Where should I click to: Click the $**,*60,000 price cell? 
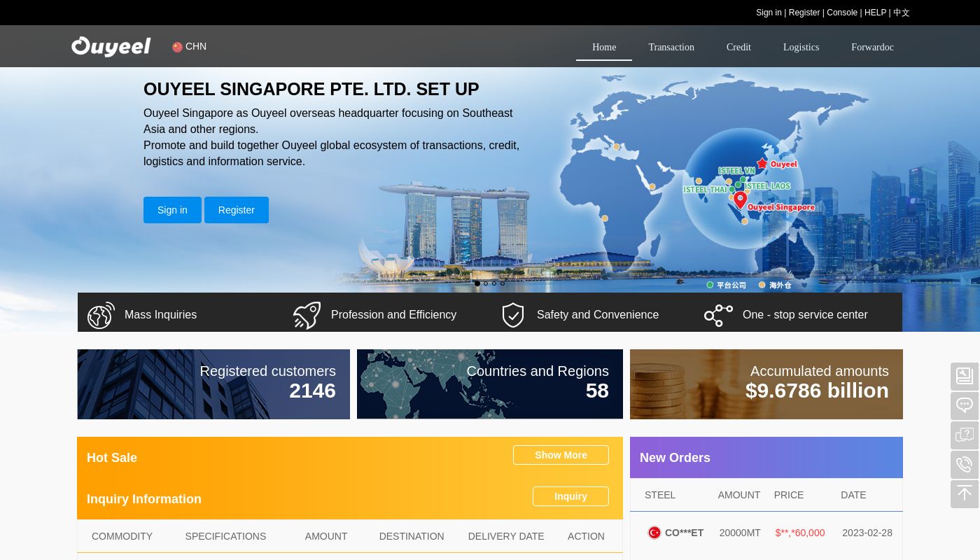tap(800, 533)
